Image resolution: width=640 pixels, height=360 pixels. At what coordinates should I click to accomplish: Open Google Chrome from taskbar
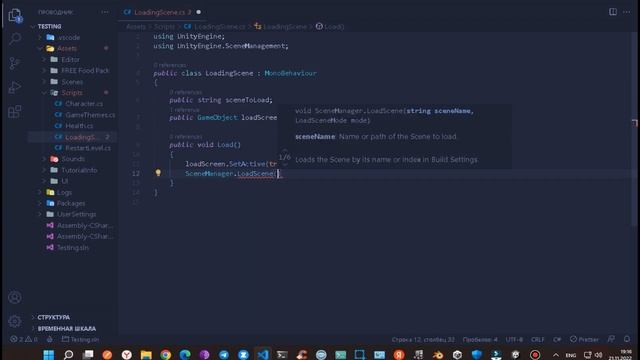pyautogui.click(x=165, y=355)
